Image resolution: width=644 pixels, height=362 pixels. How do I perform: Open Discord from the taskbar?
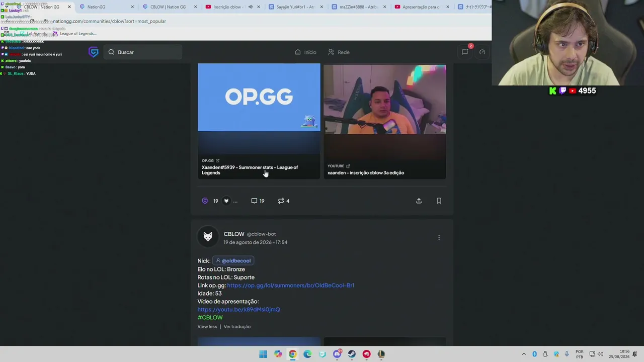click(x=337, y=354)
